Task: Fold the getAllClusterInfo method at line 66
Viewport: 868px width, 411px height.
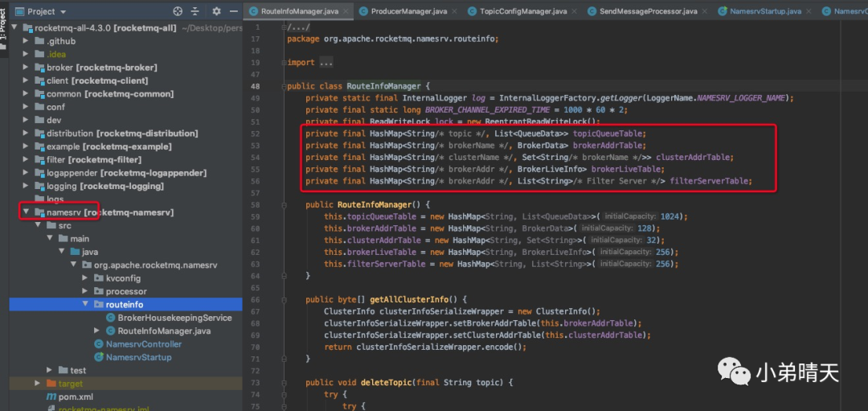Action: pos(284,300)
